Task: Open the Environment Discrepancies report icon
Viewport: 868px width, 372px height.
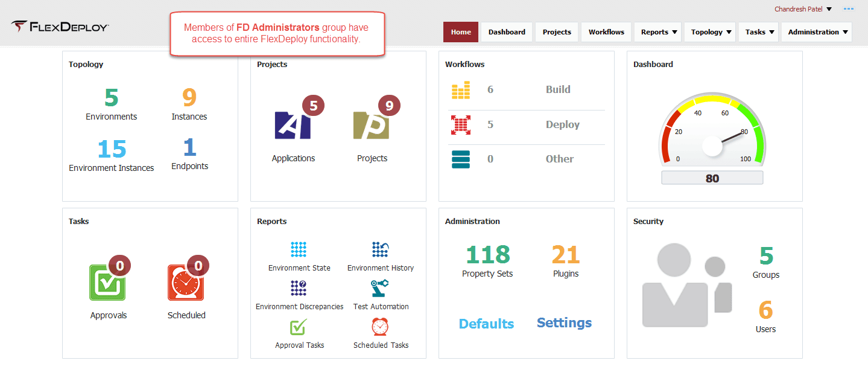Action: click(x=299, y=288)
